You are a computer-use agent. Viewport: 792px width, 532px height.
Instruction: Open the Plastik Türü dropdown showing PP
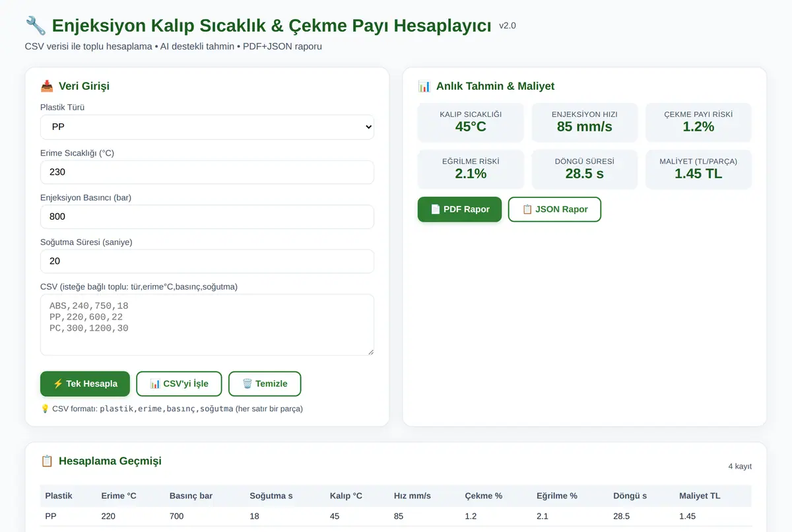[207, 127]
